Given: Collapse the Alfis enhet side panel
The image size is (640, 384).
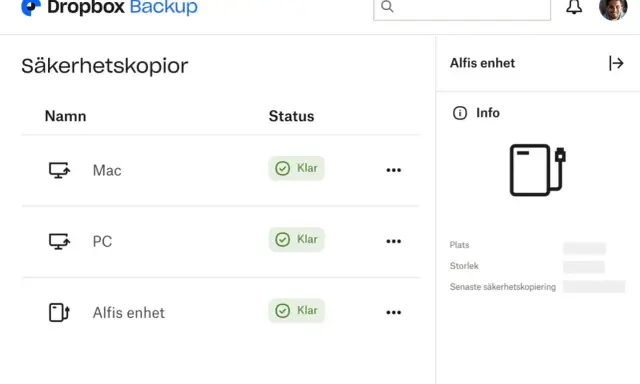Looking at the screenshot, I should [x=616, y=63].
